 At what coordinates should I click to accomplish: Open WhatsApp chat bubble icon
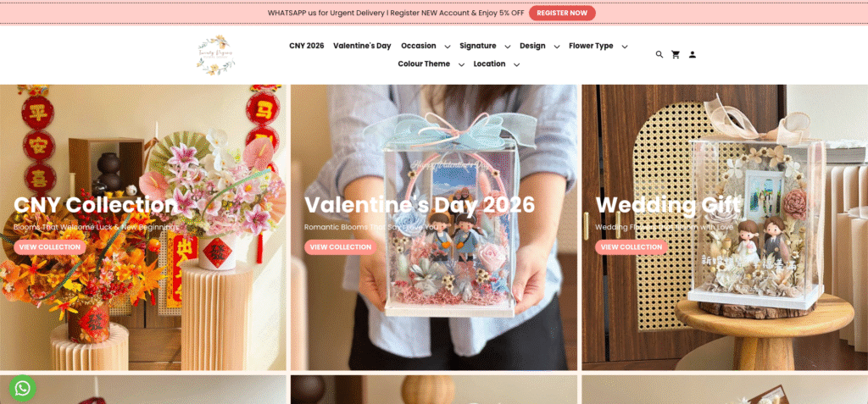[23, 389]
